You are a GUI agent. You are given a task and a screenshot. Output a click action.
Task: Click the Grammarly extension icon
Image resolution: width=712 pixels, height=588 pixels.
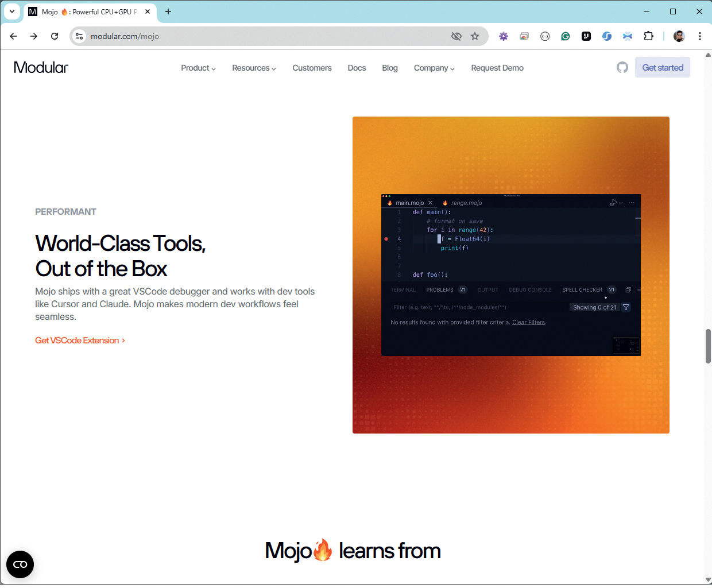566,36
